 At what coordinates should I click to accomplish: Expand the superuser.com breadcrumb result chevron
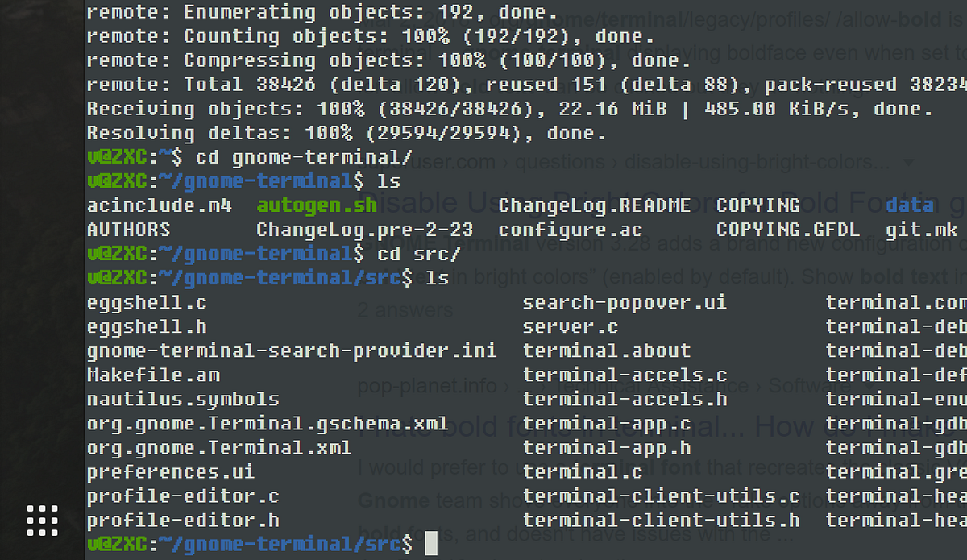(908, 161)
